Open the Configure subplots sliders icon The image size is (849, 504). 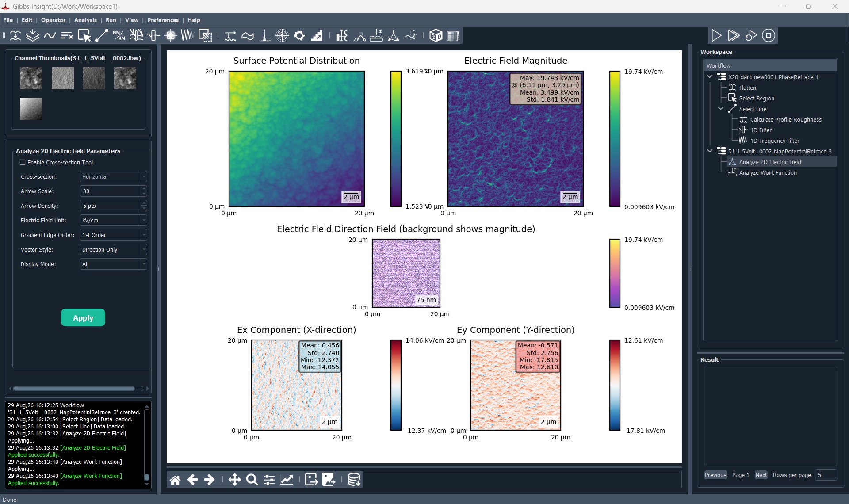point(269,480)
